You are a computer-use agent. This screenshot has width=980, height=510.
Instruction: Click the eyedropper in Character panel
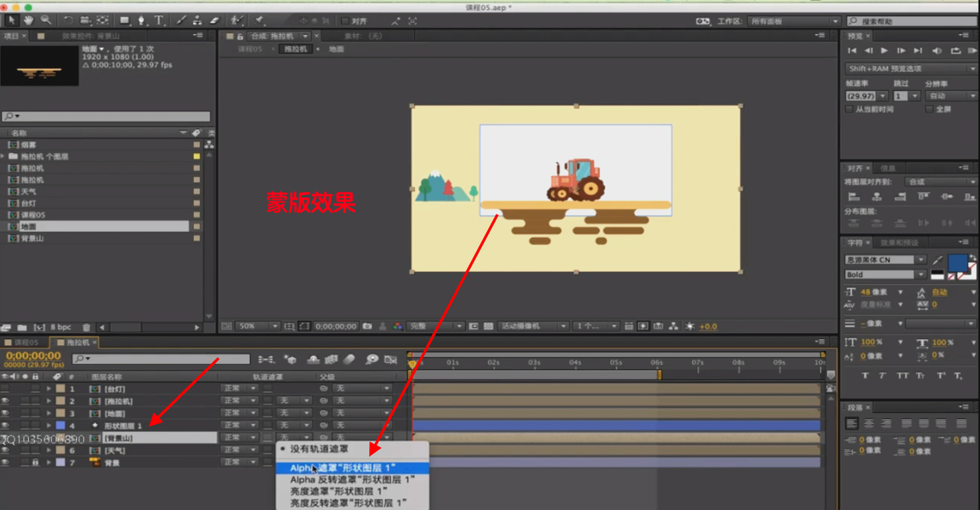tap(938, 259)
